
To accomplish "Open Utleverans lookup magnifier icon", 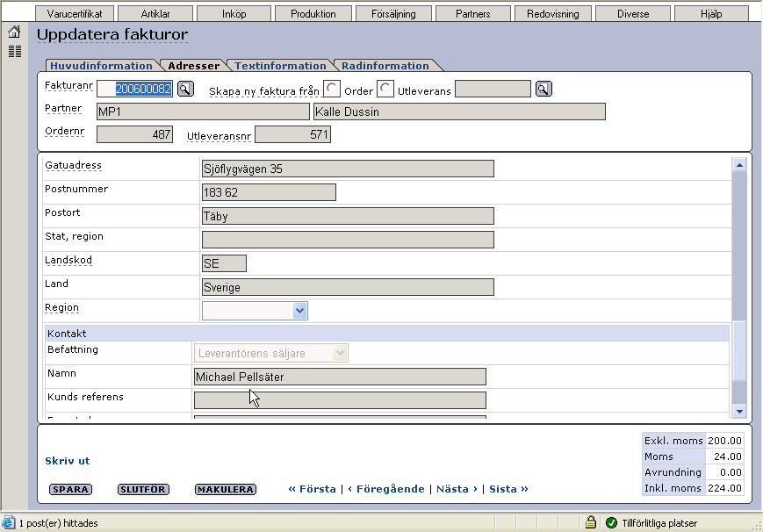I will [x=543, y=89].
